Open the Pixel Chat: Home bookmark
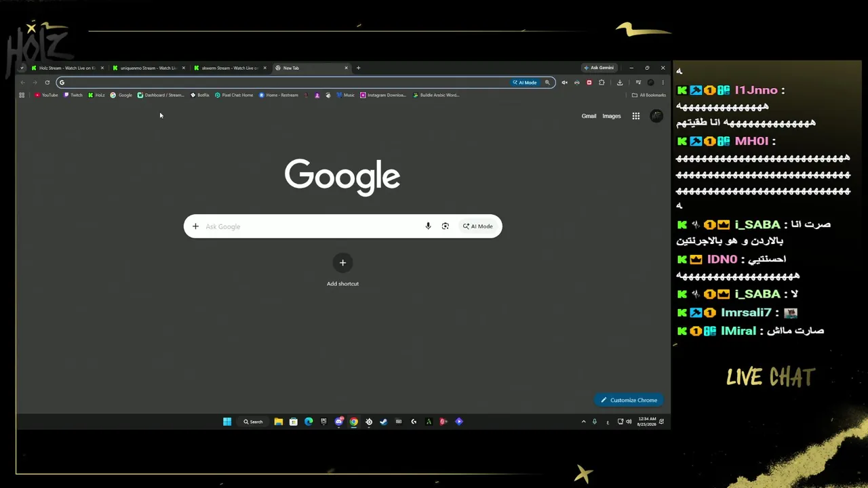Screen dimensions: 868x488 (x=234, y=95)
